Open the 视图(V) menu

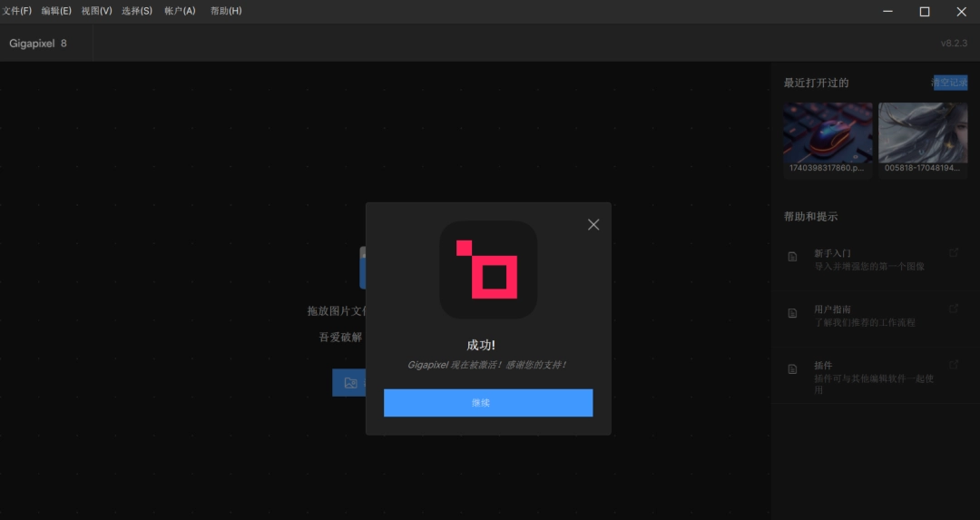coord(97,11)
